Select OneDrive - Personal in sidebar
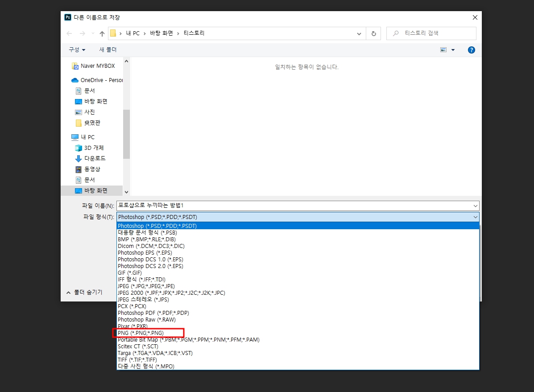Image resolution: width=534 pixels, height=392 pixels. [x=97, y=80]
